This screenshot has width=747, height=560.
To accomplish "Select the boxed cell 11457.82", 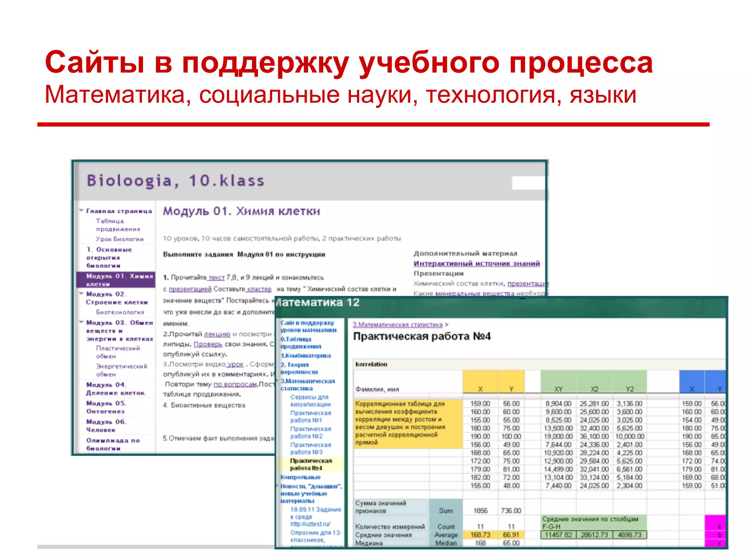I will 558,535.
